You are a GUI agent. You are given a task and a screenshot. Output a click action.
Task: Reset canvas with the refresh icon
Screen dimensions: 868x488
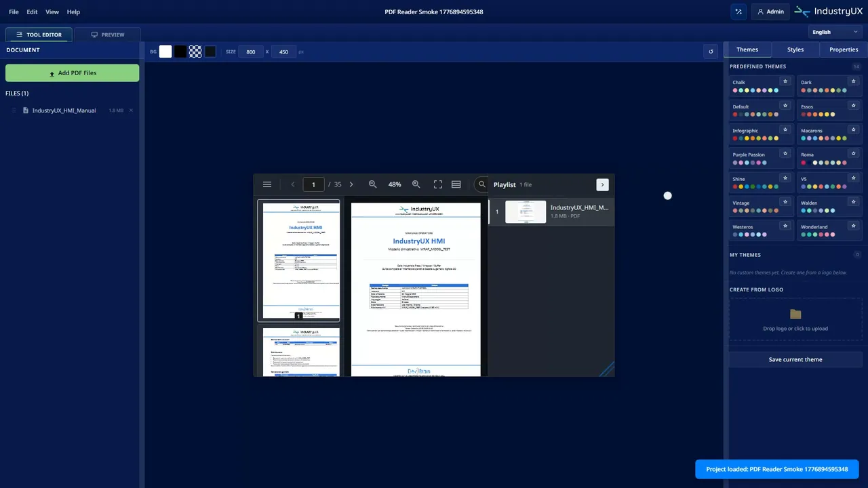tap(711, 52)
